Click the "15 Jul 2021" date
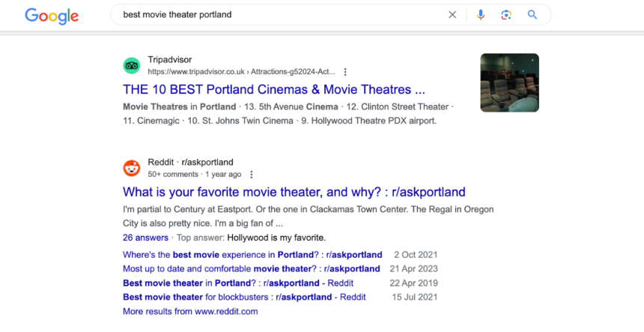The height and width of the screenshot is (332, 644). 415,297
